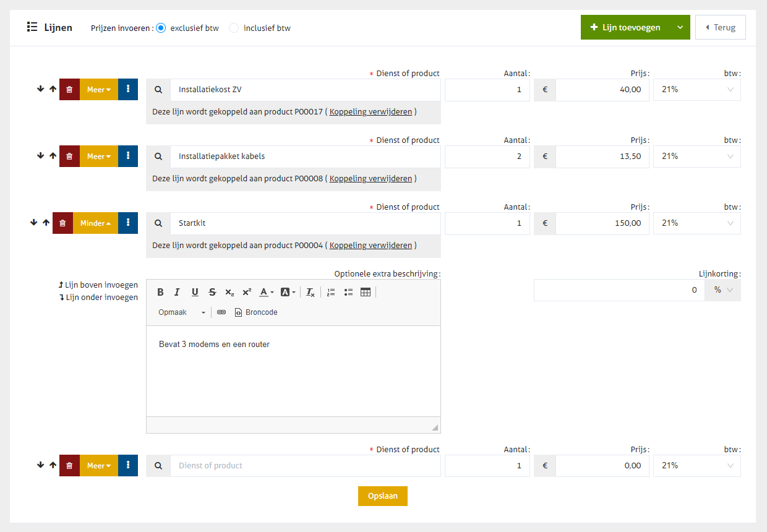
Task: Click 'Koppeling verwijderen' link for product P00017
Action: [x=371, y=112]
